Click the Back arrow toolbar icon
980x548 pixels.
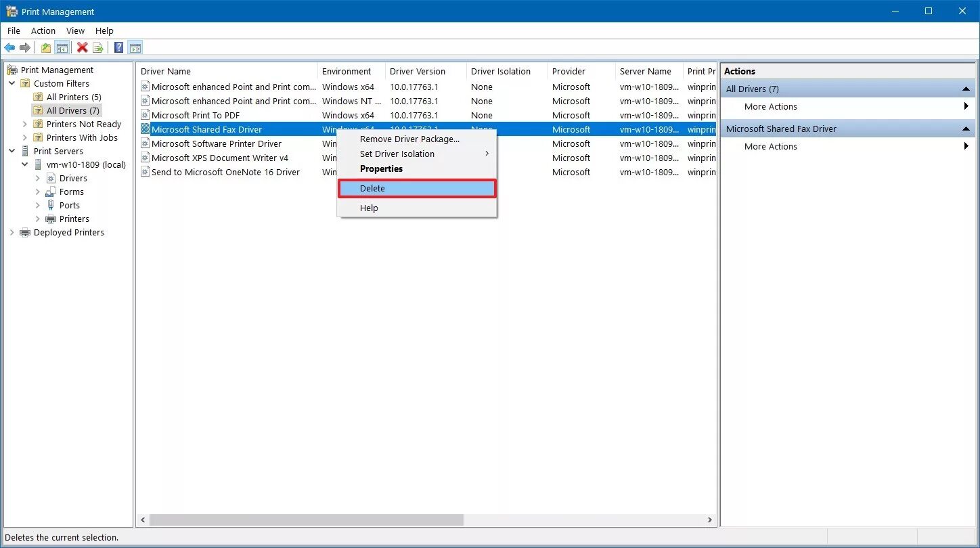click(9, 47)
